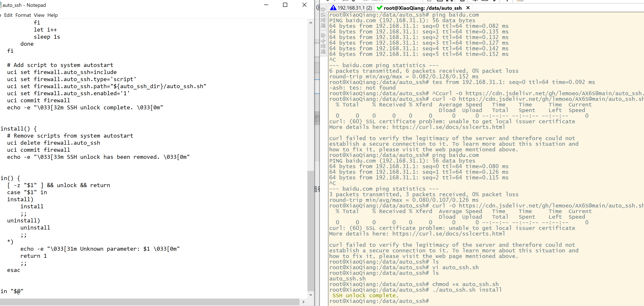Click the Notepad vertical scrollbar up arrow

[x=310, y=23]
